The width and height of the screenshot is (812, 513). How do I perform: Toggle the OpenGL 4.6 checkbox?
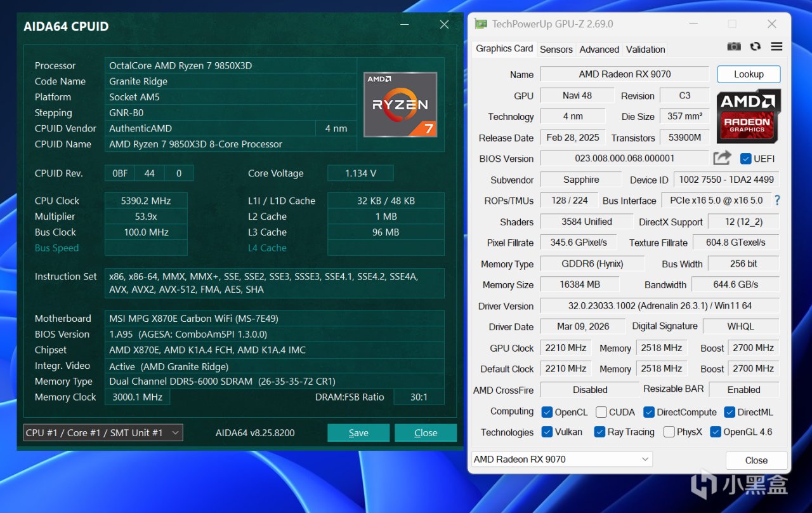pos(716,432)
